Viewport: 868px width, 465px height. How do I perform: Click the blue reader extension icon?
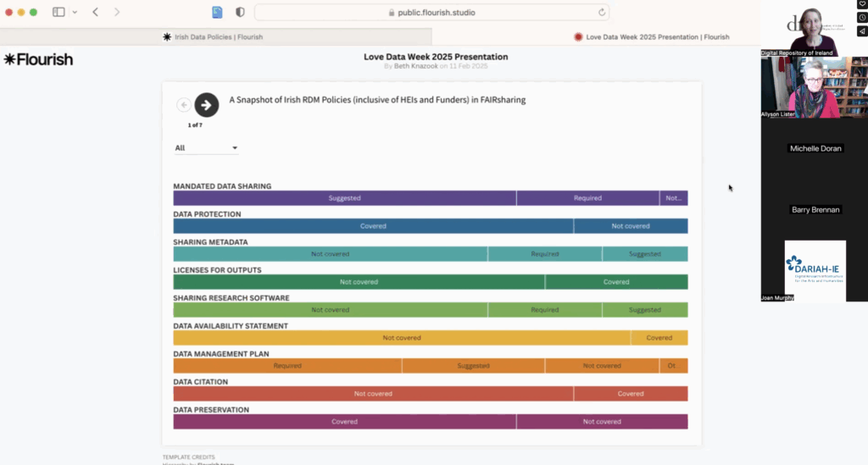point(217,13)
